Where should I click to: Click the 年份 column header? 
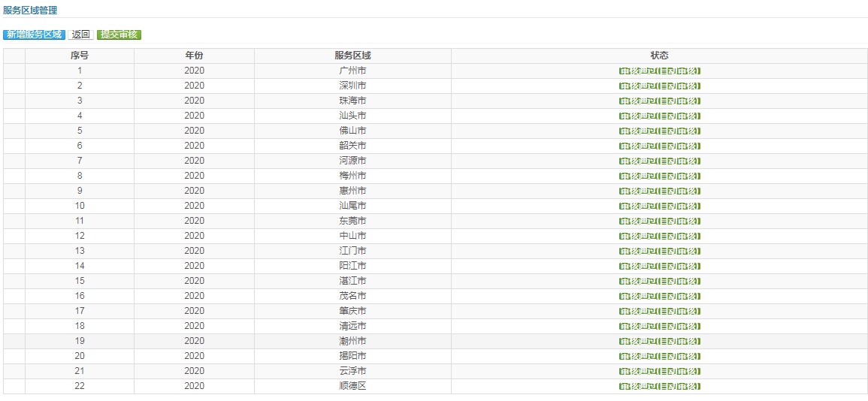pyautogui.click(x=194, y=56)
